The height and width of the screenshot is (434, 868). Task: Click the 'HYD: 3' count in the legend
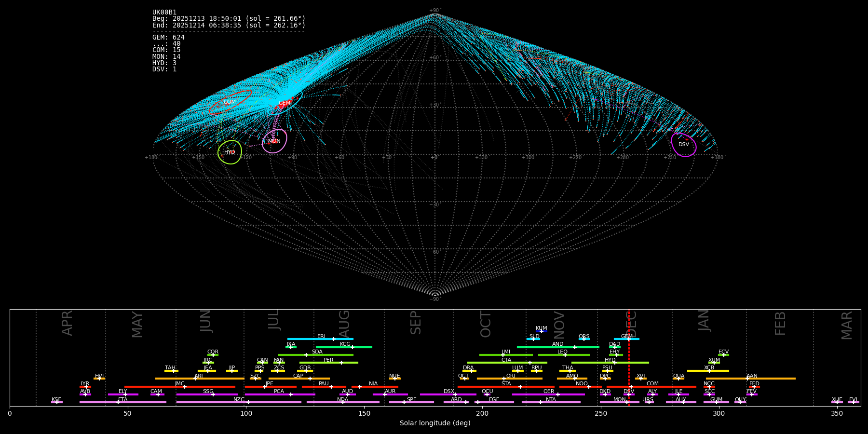tap(164, 63)
